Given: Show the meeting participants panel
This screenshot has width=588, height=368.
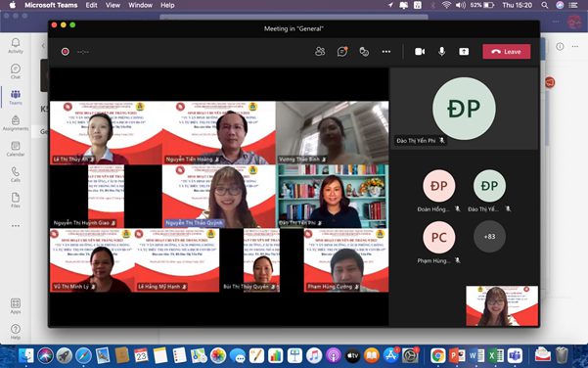Looking at the screenshot, I should pos(320,52).
